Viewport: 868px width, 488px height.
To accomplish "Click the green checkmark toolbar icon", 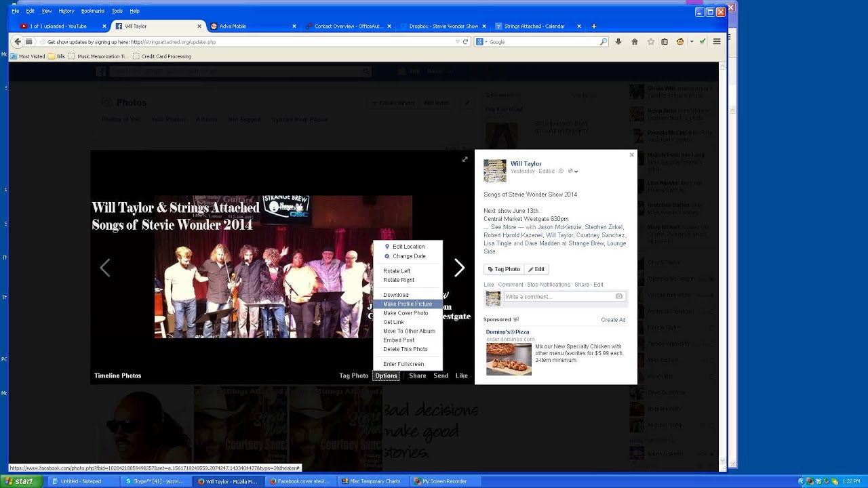I will pos(702,41).
